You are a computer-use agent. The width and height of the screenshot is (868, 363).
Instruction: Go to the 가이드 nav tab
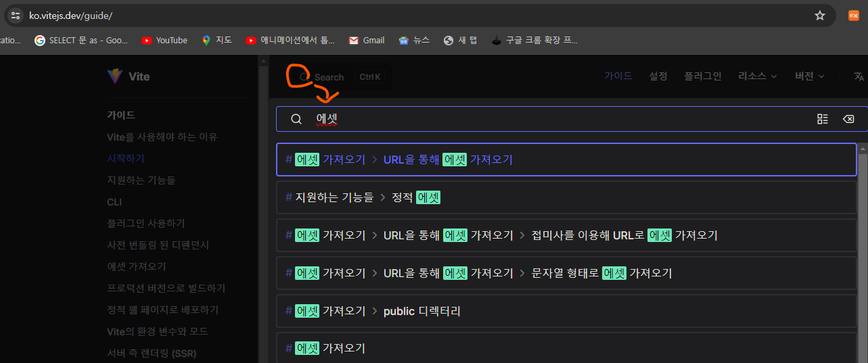(618, 76)
